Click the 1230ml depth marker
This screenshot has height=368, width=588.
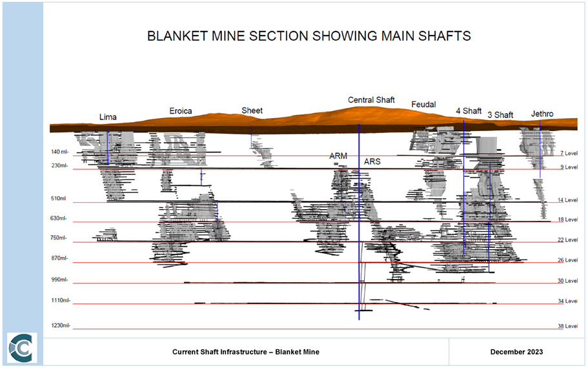[61, 325]
